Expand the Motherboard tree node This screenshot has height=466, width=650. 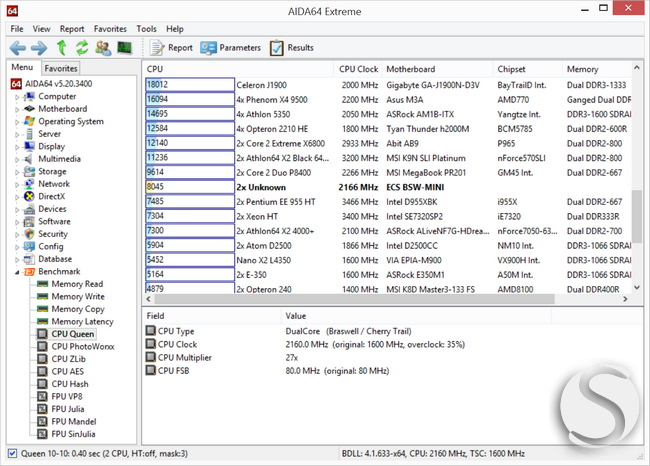17,109
